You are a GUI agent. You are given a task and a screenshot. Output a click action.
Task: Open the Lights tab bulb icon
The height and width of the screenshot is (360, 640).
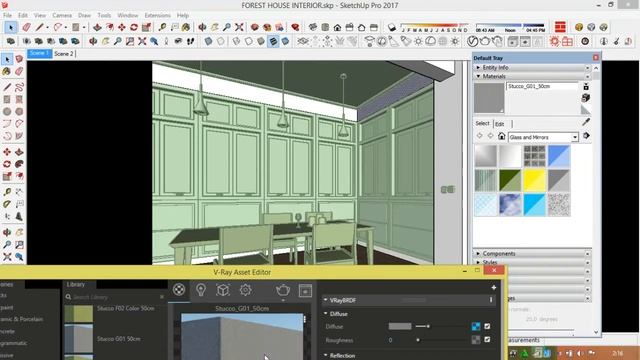(201, 290)
